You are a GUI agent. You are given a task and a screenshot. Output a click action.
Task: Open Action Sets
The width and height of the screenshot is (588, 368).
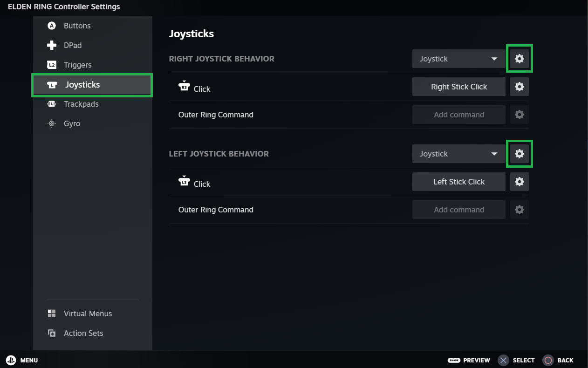[92, 333]
